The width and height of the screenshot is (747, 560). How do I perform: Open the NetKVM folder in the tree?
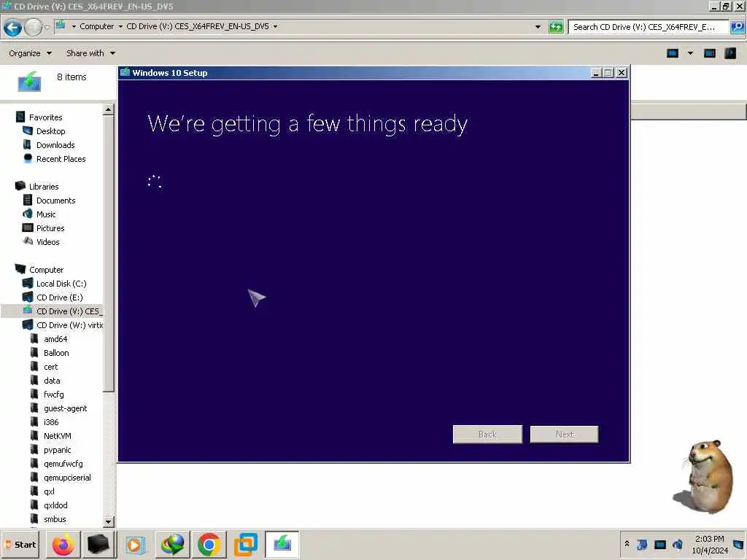pos(57,436)
